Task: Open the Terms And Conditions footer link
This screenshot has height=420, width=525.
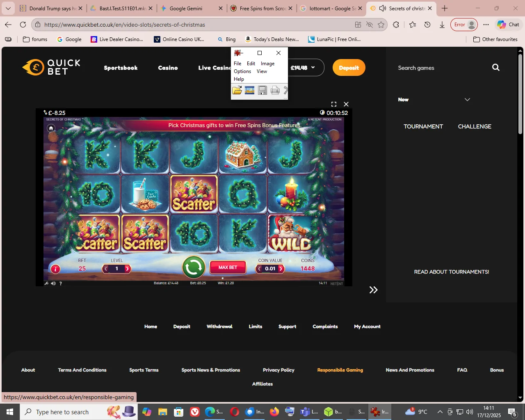Action: tap(82, 370)
